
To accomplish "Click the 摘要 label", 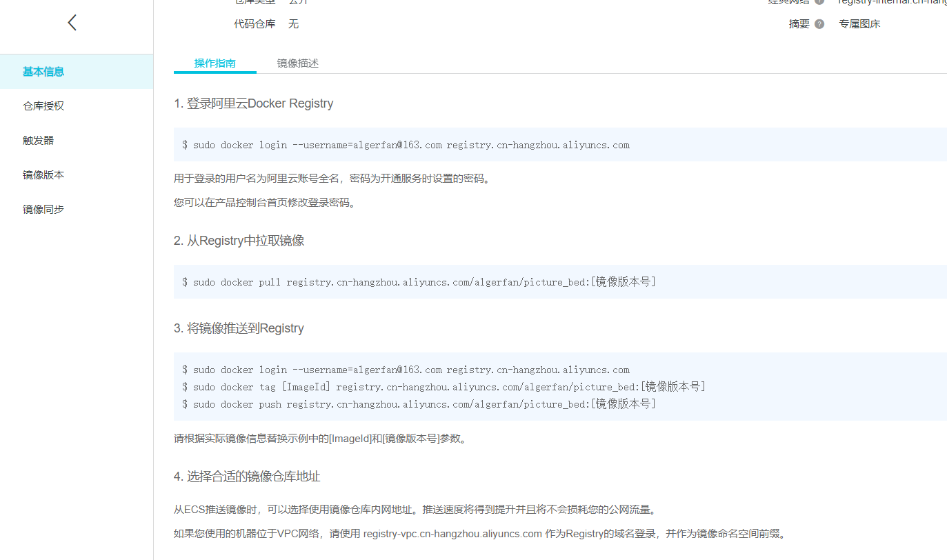I will tap(799, 24).
